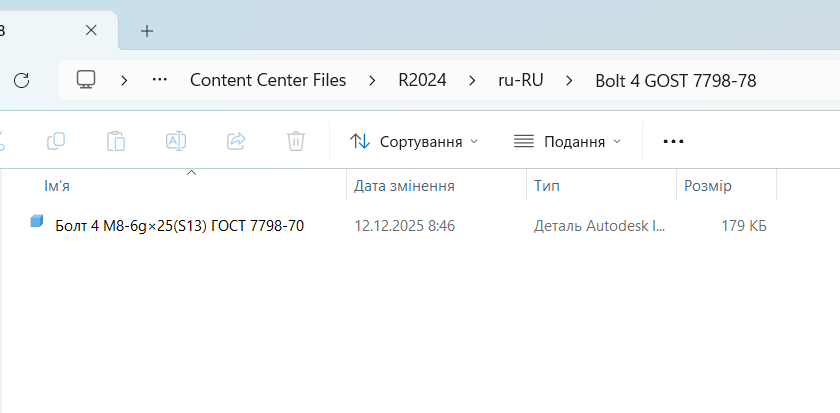
Task: Expand the chevron after the PC icon
Action: tap(124, 80)
